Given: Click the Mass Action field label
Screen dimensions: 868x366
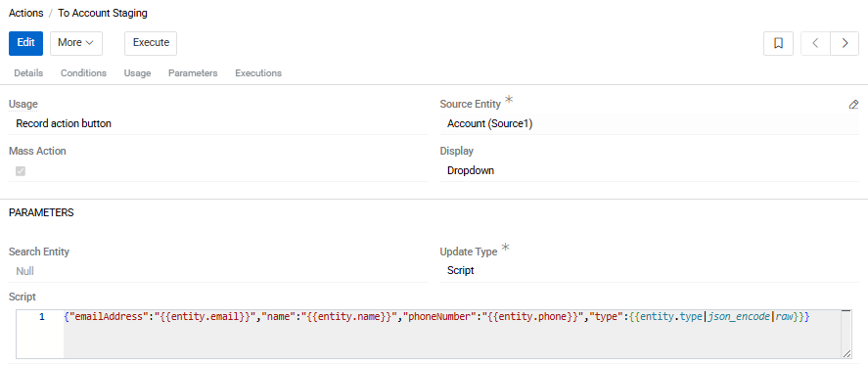Looking at the screenshot, I should pyautogui.click(x=37, y=151).
